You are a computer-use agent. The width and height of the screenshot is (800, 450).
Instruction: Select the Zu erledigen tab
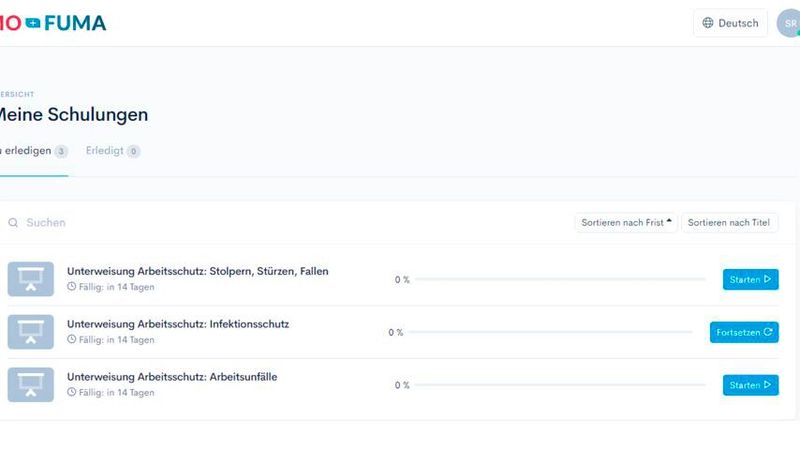[32, 151]
